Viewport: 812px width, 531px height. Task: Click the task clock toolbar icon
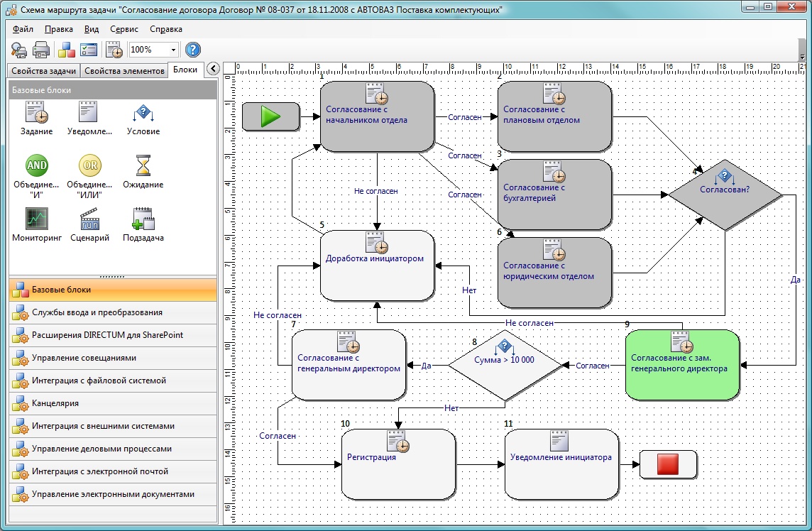114,50
